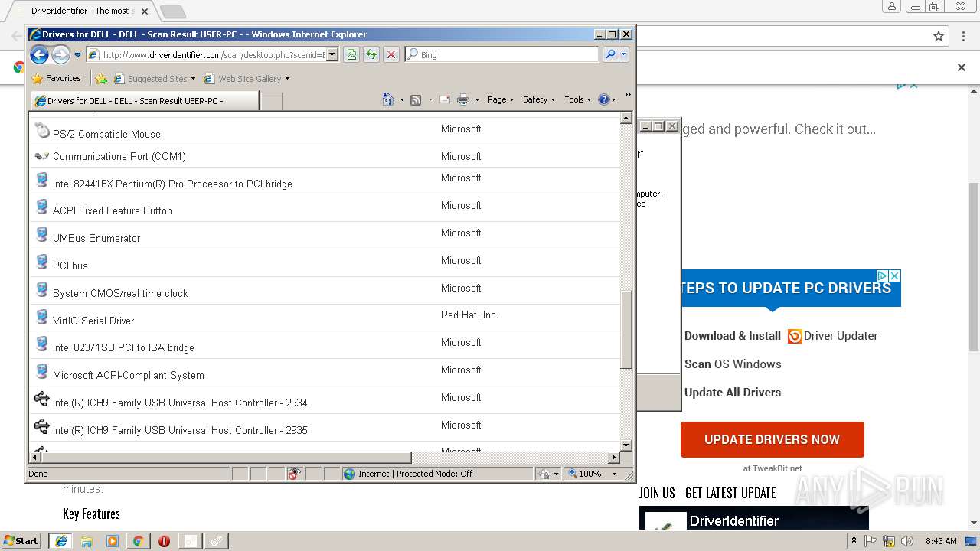Open the Page menu
Viewport: 980px width, 551px height.
(x=501, y=99)
